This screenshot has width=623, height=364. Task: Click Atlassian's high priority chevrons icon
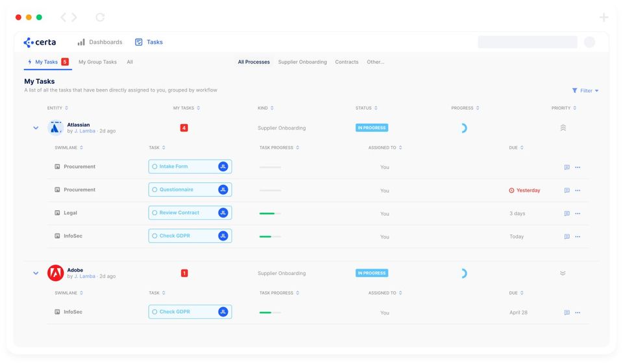click(x=563, y=128)
